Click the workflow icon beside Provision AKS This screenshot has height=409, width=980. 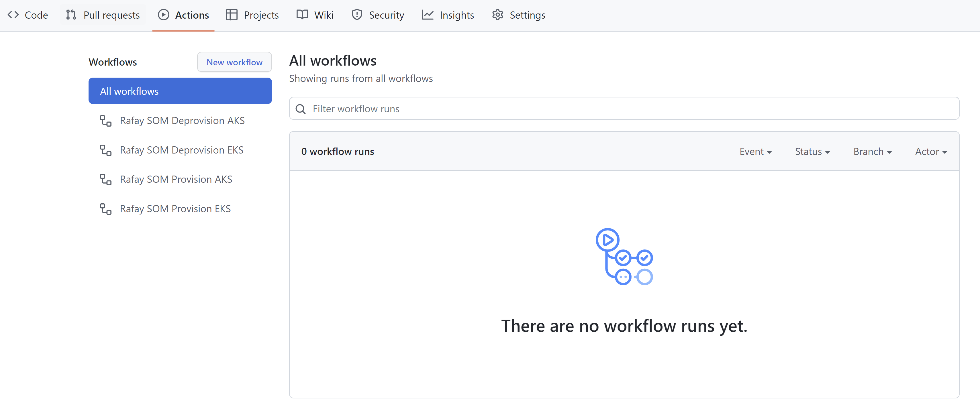pyautogui.click(x=105, y=179)
